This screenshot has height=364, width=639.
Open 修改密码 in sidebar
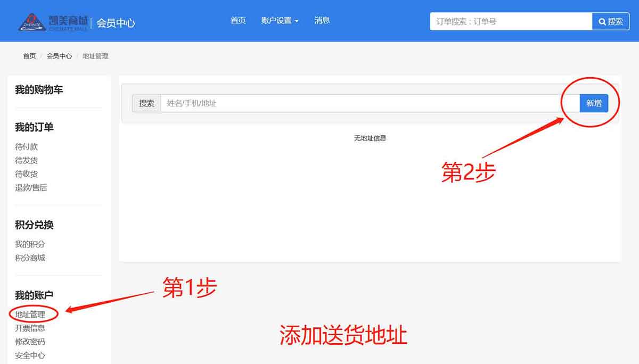coord(30,342)
